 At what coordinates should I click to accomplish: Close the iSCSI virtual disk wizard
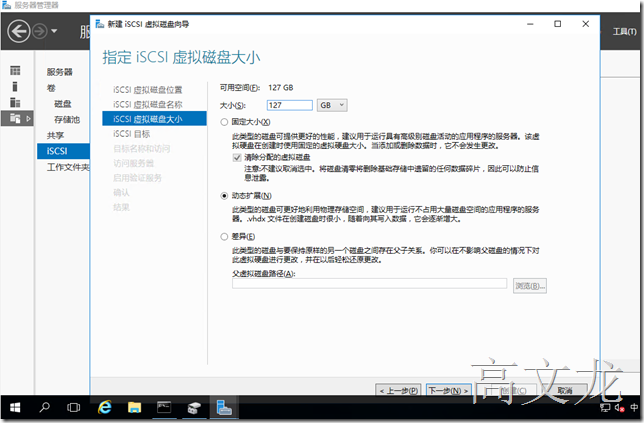pyautogui.click(x=586, y=24)
